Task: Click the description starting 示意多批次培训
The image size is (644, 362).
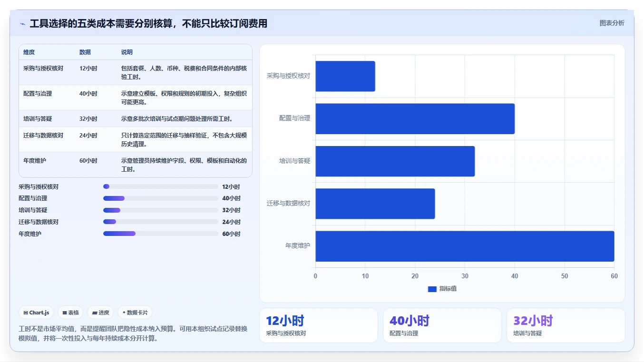Action: (177, 119)
